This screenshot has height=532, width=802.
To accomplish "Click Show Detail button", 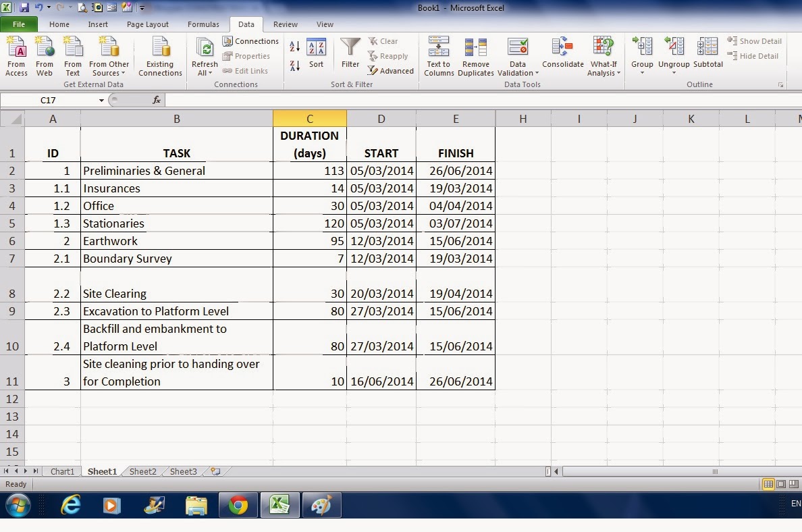I will 755,41.
